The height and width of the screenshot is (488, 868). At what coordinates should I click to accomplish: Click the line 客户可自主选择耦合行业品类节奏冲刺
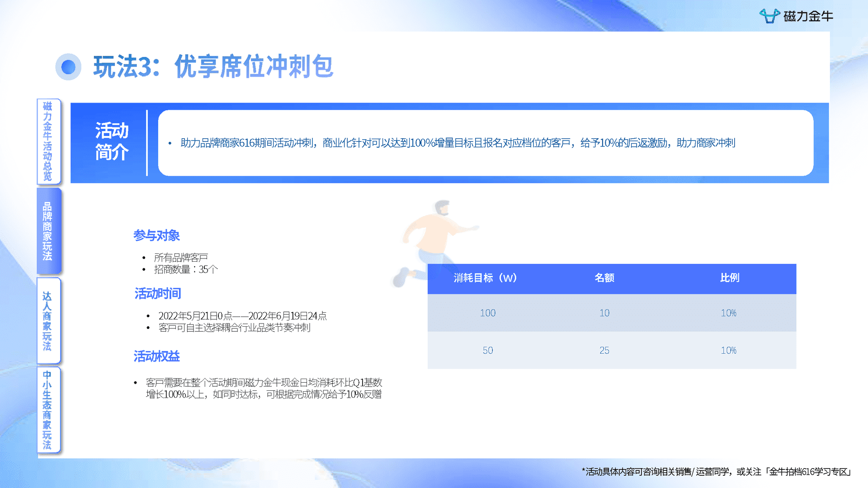pos(234,328)
